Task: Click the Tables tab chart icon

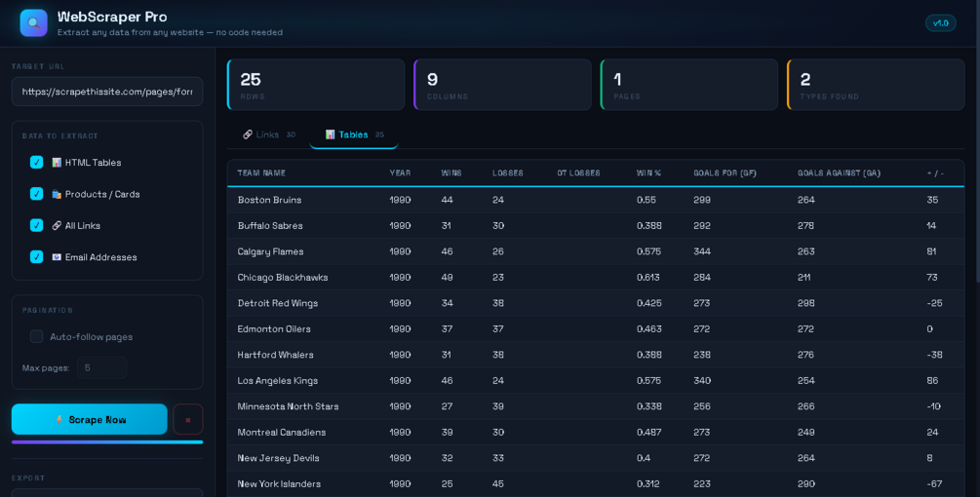Action: tap(330, 134)
